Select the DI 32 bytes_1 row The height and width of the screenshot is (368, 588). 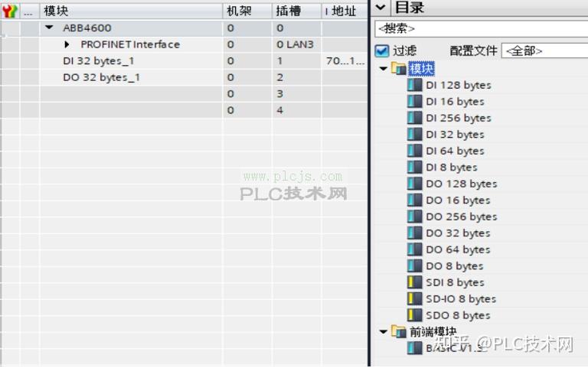(x=99, y=60)
